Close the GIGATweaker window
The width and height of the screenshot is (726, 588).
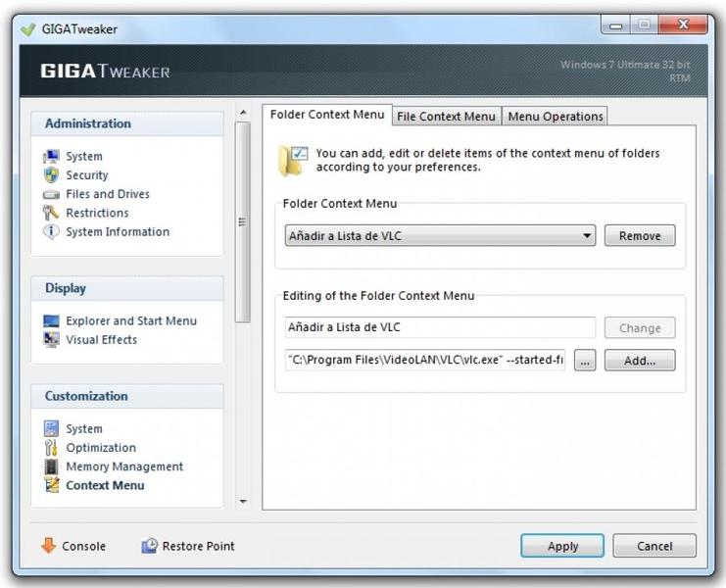pos(683,24)
